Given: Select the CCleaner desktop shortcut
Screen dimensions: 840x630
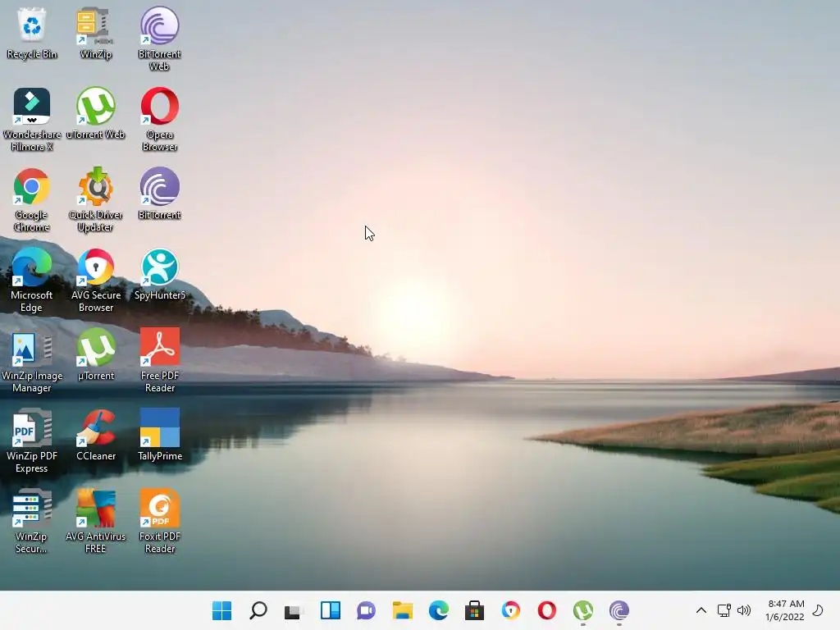Looking at the screenshot, I should point(95,435).
